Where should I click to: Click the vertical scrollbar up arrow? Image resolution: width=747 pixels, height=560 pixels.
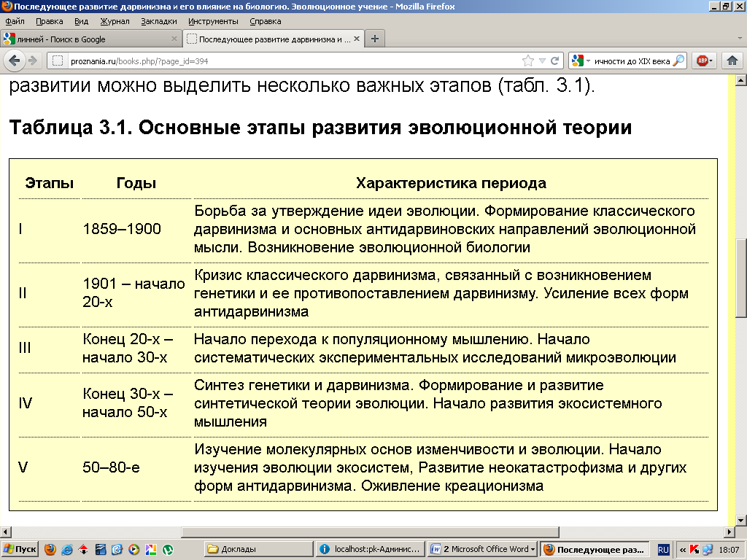pos(741,80)
